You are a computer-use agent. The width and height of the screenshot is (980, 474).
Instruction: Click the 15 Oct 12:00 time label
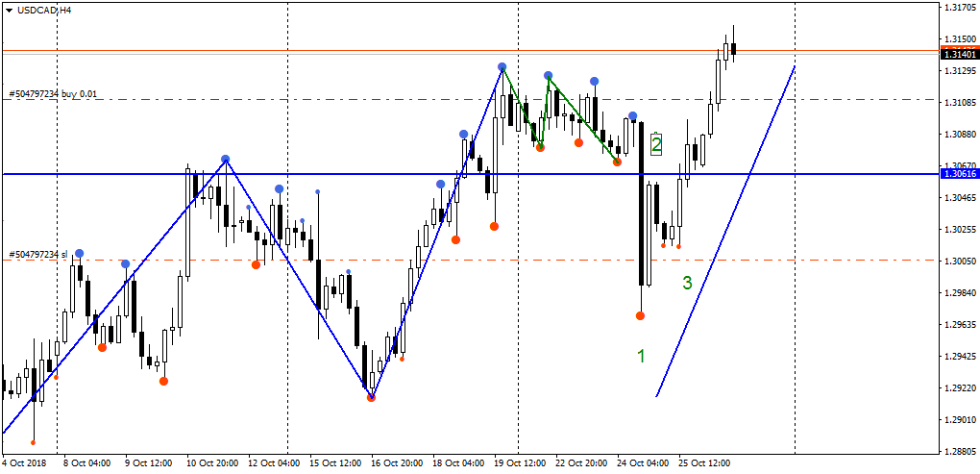tap(335, 463)
